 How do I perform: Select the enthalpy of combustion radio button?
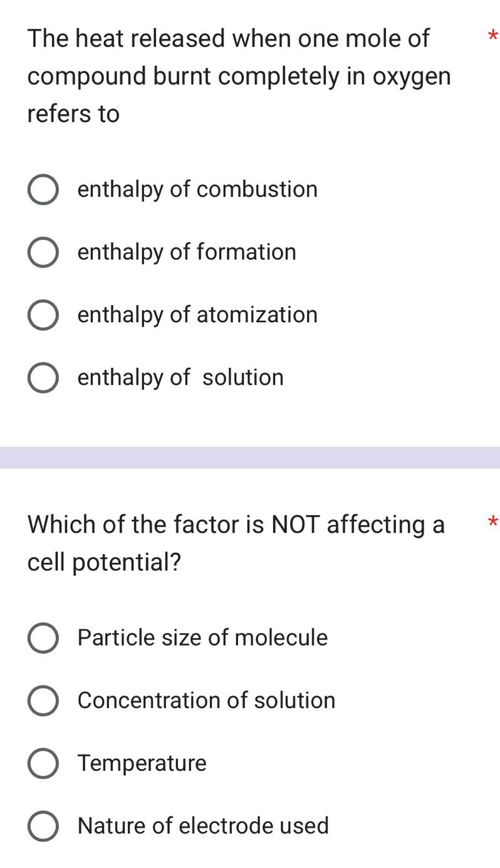(x=43, y=189)
